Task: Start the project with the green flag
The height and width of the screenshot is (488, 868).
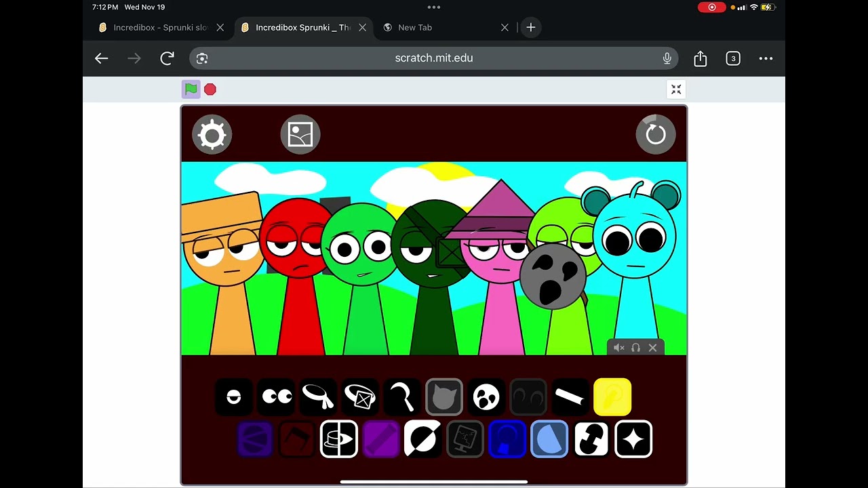Action: (191, 89)
